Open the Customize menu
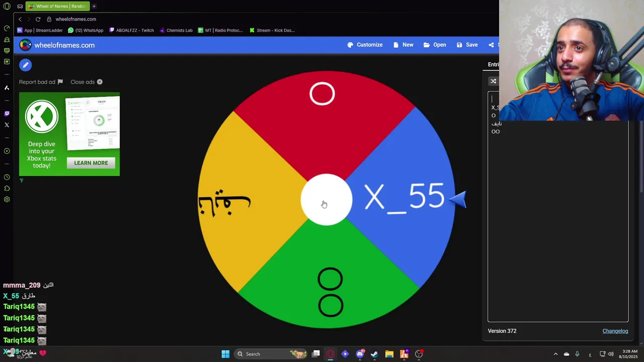The height and width of the screenshot is (362, 644). point(365,45)
